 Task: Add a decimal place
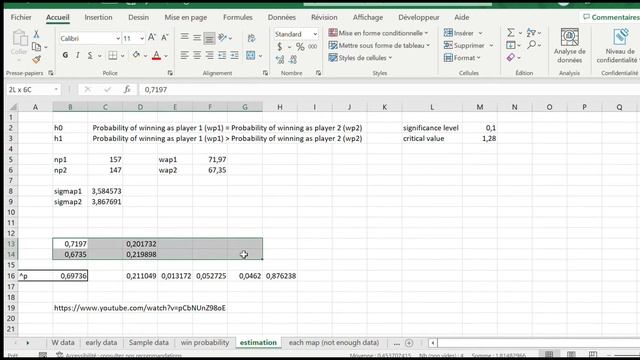point(280,60)
